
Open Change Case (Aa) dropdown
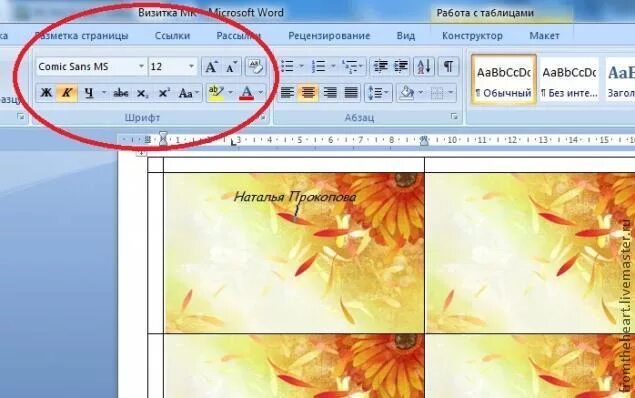pyautogui.click(x=188, y=93)
